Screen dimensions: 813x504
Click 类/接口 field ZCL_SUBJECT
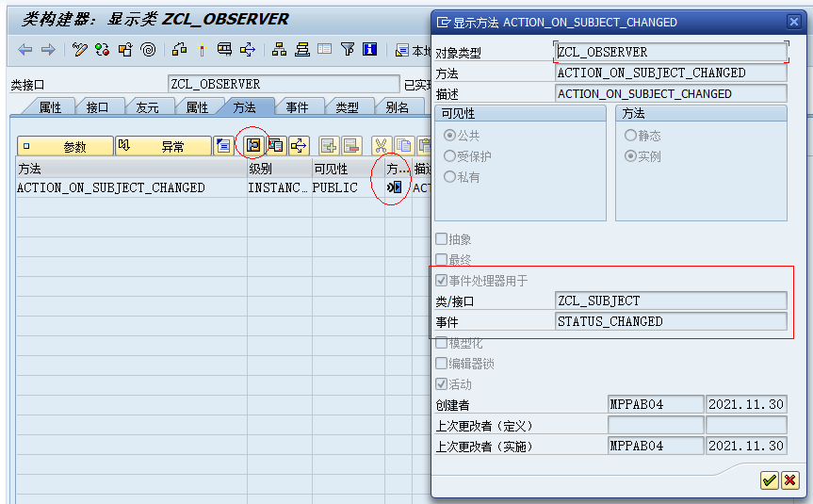[x=671, y=301]
